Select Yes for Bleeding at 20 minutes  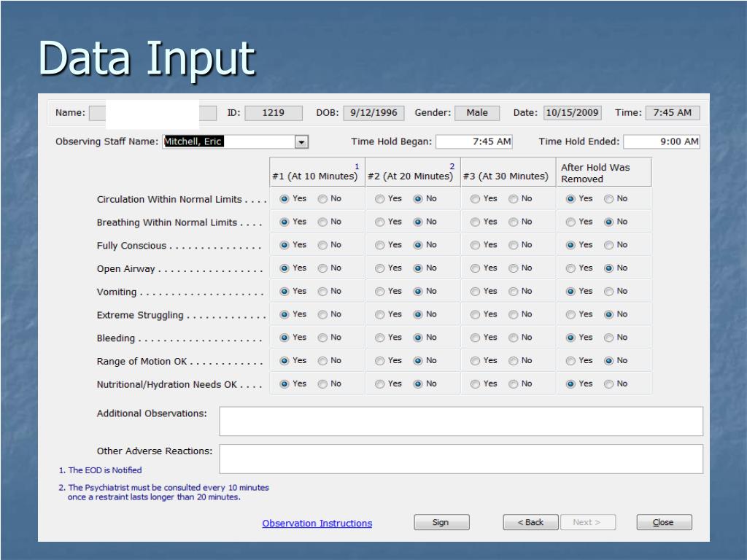tap(379, 338)
